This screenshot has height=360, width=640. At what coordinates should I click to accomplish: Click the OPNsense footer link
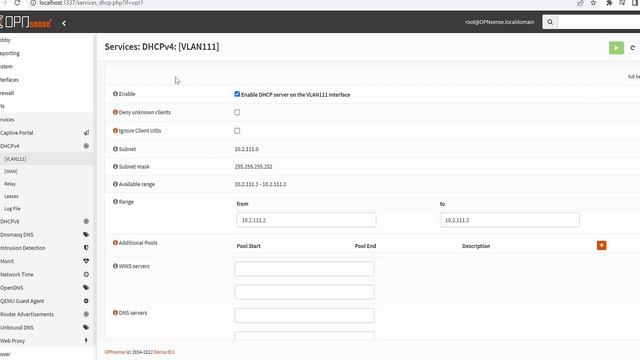[x=115, y=352]
